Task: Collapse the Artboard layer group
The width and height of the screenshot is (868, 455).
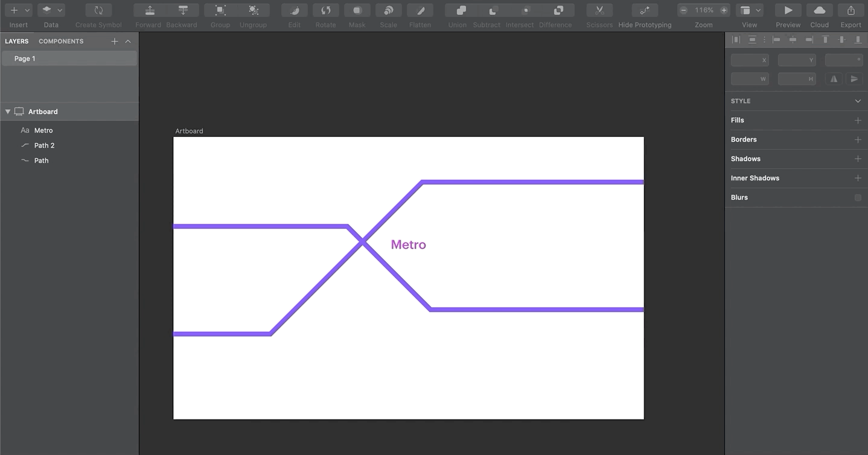Action: tap(7, 111)
